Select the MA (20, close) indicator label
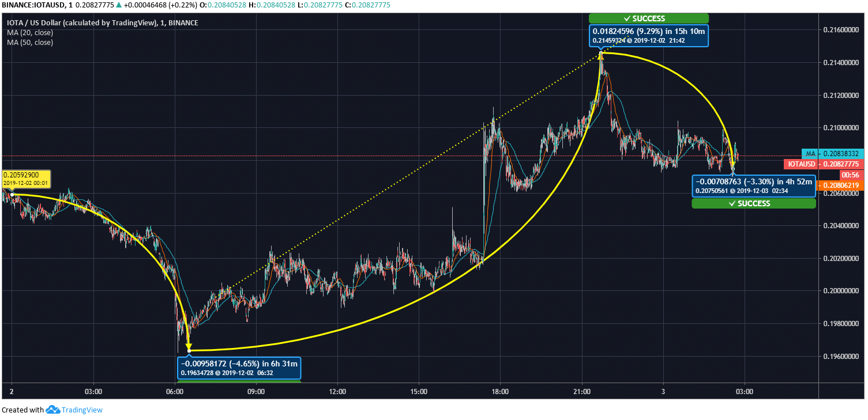Viewport: 868px width, 420px height. point(30,33)
